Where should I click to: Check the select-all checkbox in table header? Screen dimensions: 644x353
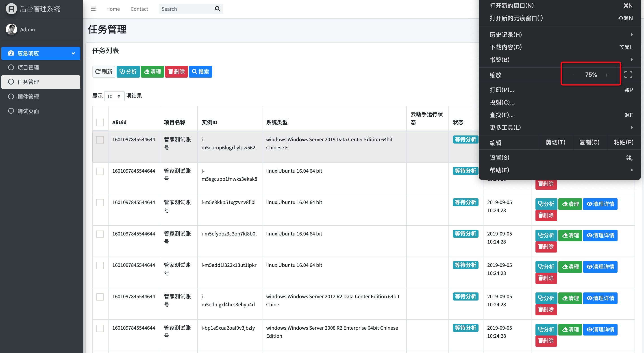[100, 122]
